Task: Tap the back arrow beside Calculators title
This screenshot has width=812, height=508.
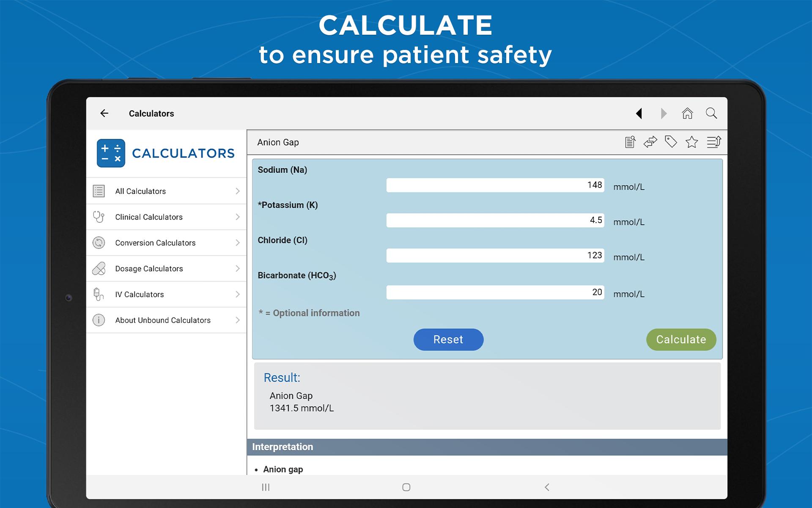Action: (x=104, y=113)
